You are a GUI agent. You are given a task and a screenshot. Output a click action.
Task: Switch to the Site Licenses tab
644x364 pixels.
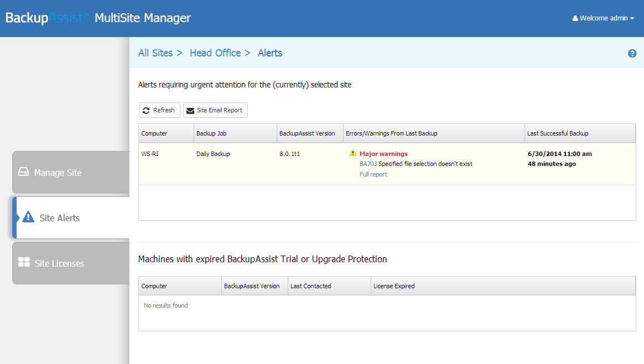pyautogui.click(x=71, y=263)
